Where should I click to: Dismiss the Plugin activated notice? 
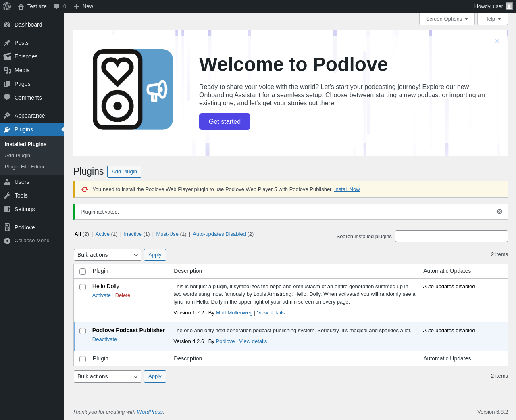tap(499, 212)
